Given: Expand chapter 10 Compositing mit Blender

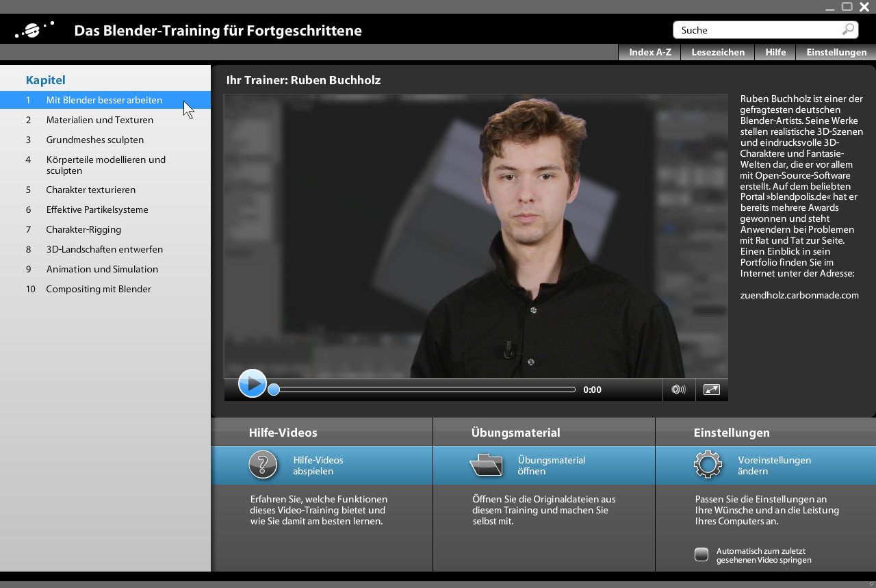Looking at the screenshot, I should click(99, 289).
